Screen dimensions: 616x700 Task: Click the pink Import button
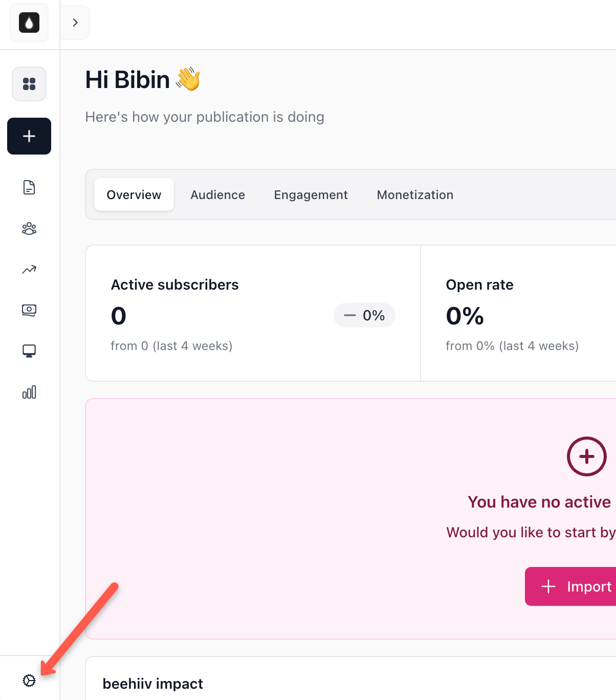(570, 586)
